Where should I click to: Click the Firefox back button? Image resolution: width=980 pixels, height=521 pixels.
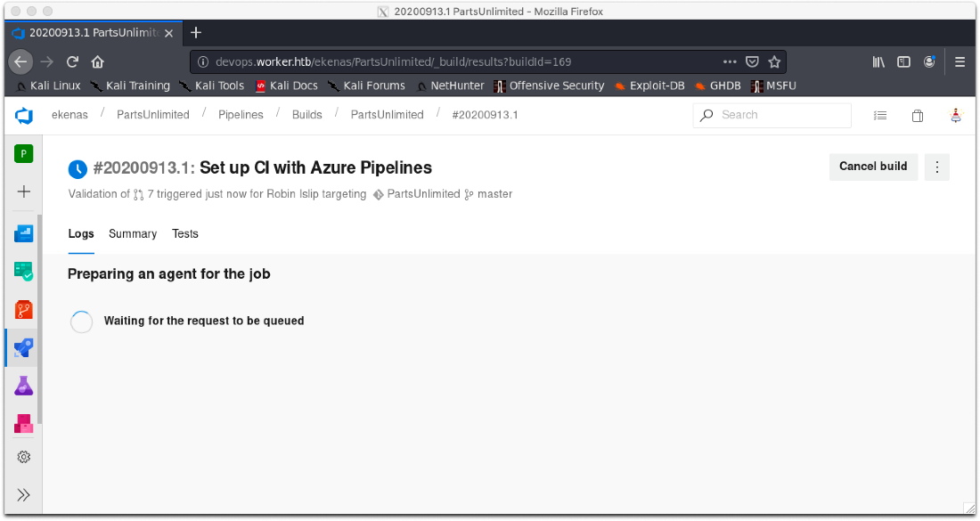pyautogui.click(x=20, y=61)
